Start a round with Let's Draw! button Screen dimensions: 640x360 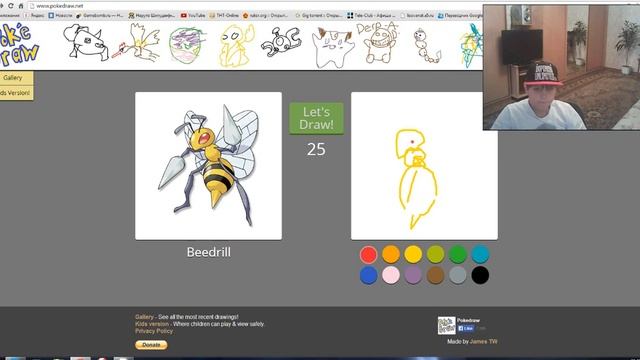(x=316, y=118)
